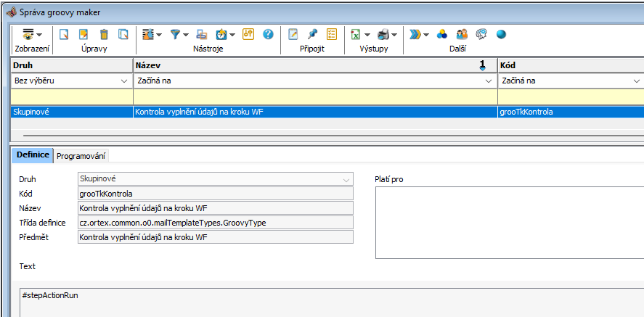The height and width of the screenshot is (317, 644).
Task: Click the edit record pencil icon
Action: coord(83,34)
